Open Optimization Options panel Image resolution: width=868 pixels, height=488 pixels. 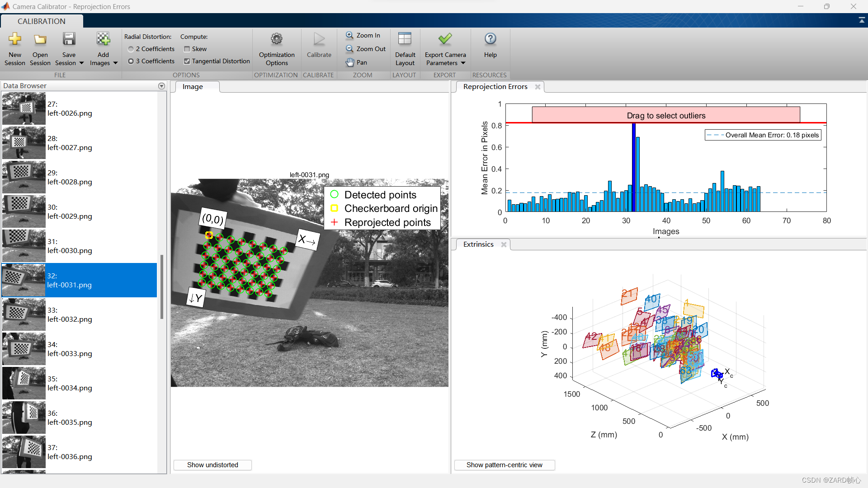point(276,49)
